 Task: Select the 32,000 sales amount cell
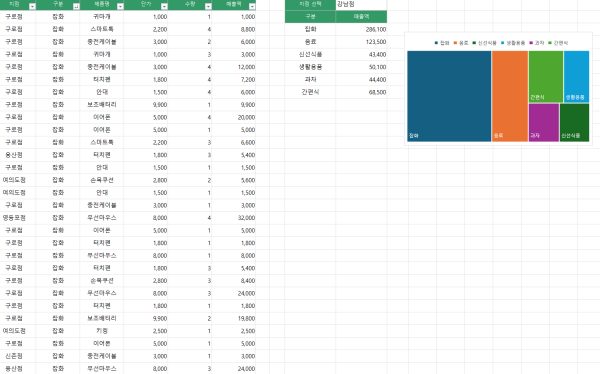(234, 217)
